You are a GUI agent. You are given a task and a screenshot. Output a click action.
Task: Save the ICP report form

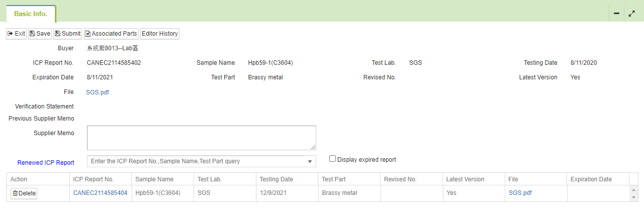(x=40, y=34)
